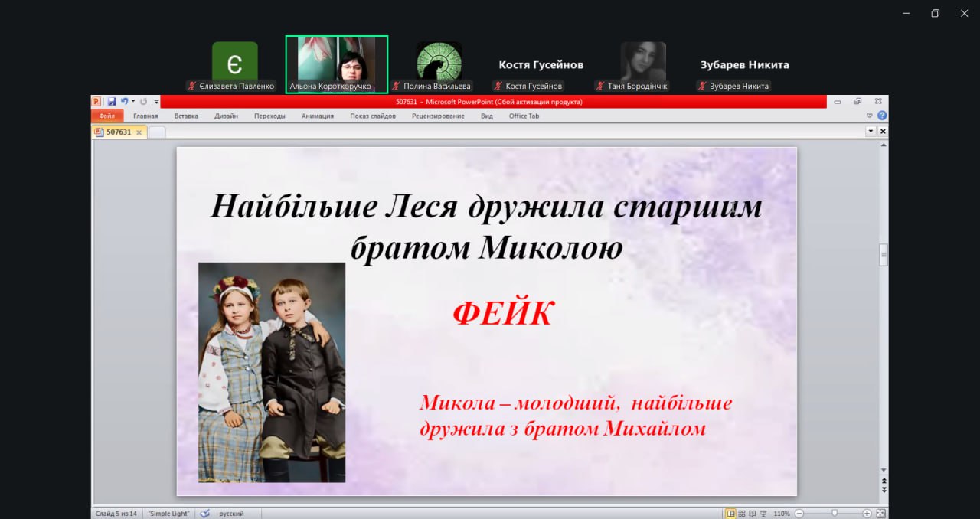
Task: Minimize the ribbon with the arrow toggle
Action: (870, 116)
